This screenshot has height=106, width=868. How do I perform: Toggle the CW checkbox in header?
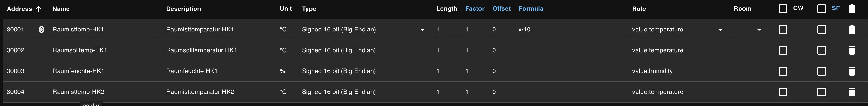(x=783, y=9)
